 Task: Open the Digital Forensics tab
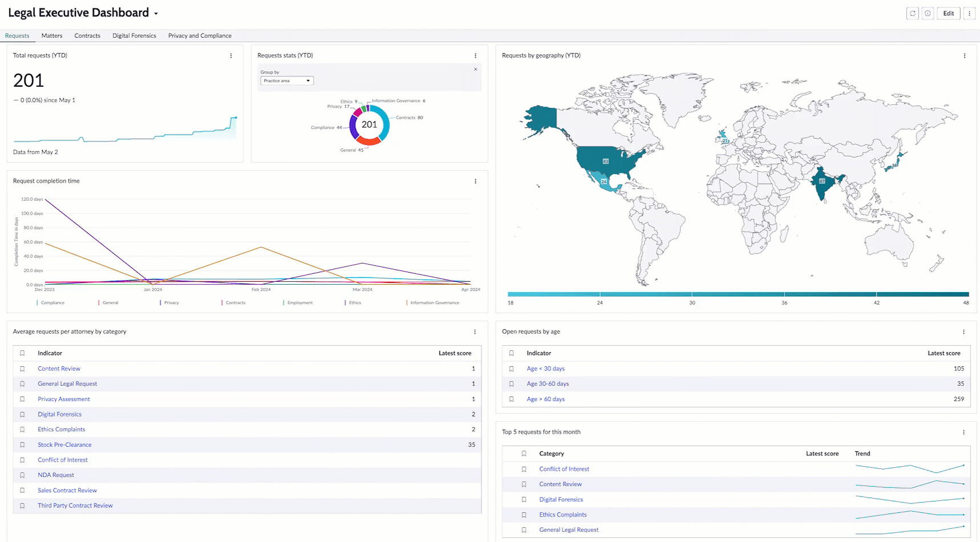134,35
